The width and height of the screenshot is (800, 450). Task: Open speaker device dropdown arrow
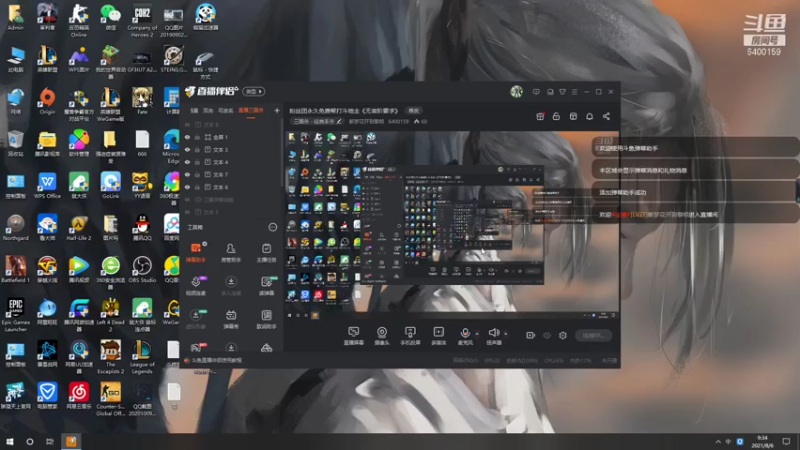[506, 334]
